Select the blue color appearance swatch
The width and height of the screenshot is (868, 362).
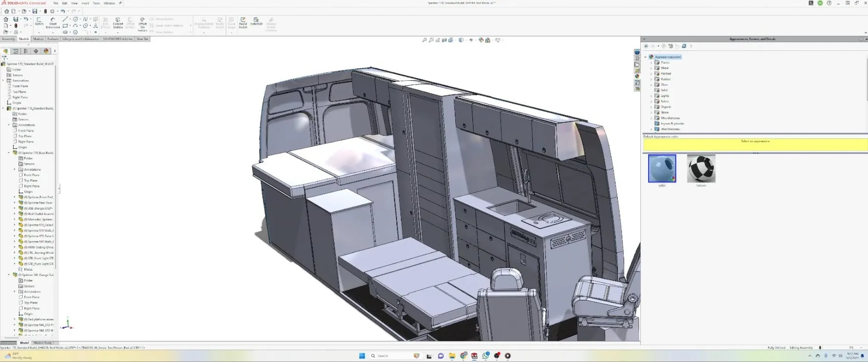(662, 168)
